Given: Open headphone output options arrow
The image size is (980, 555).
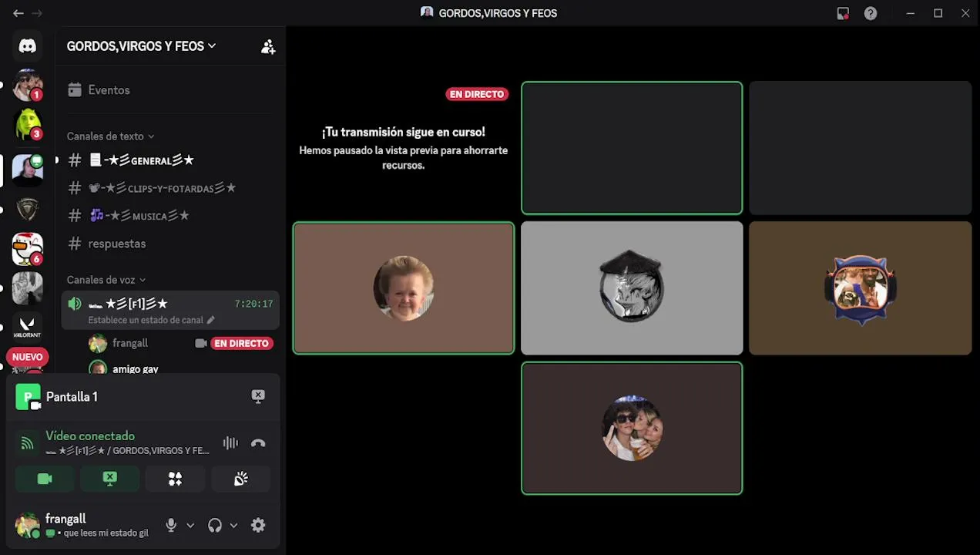Looking at the screenshot, I should coord(233,525).
